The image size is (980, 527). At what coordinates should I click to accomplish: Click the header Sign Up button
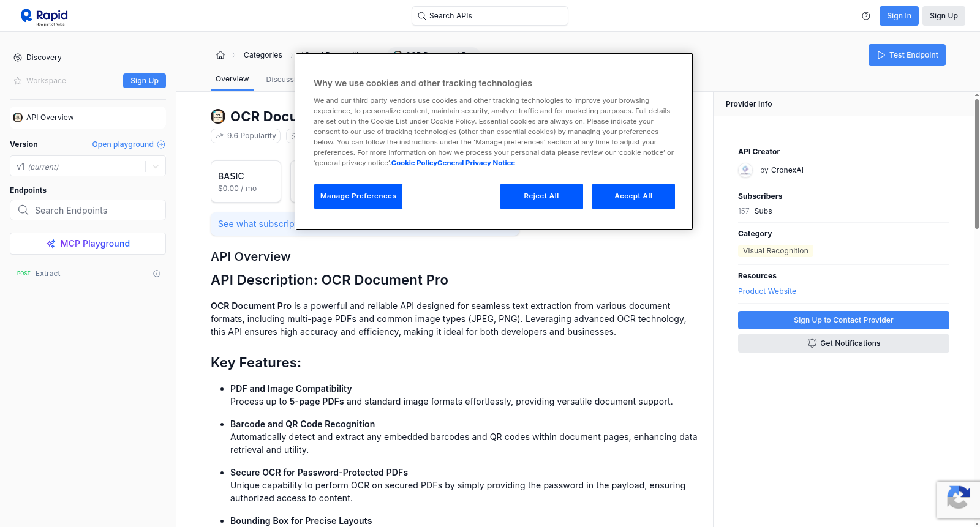tap(944, 16)
